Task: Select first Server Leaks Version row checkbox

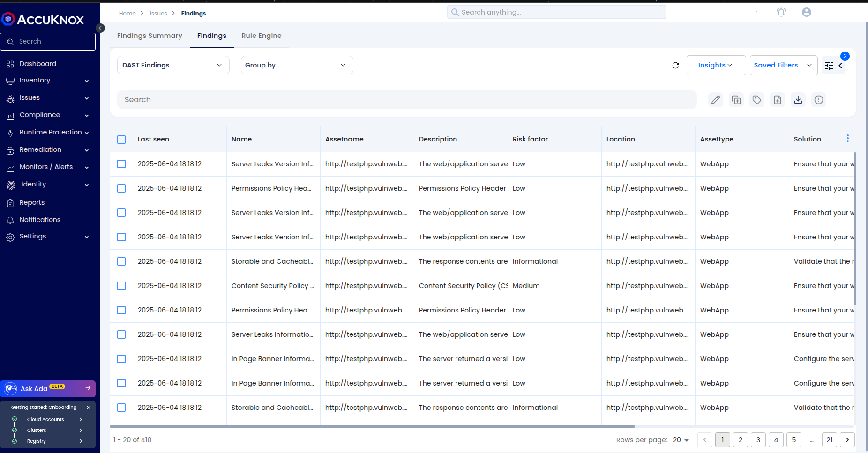Action: coord(121,164)
